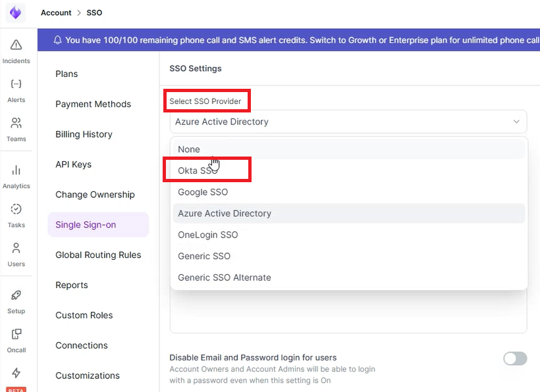Choose Generic SSO Alternate option

click(x=349, y=277)
